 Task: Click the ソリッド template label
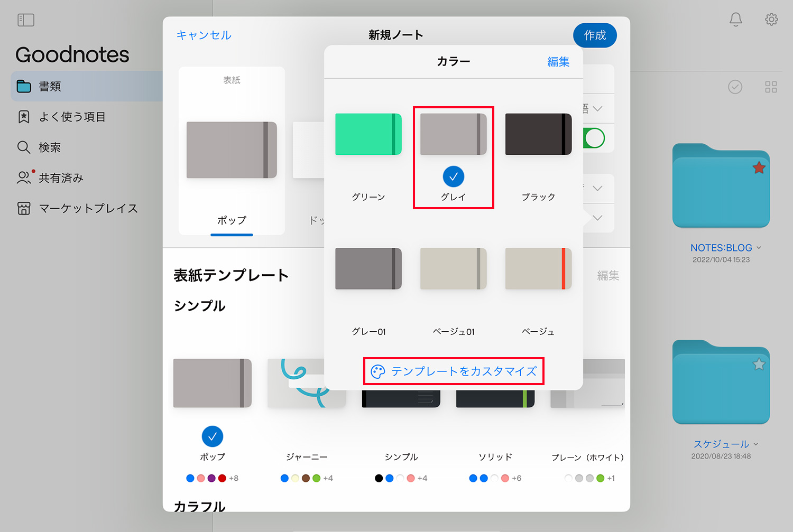pos(495,457)
